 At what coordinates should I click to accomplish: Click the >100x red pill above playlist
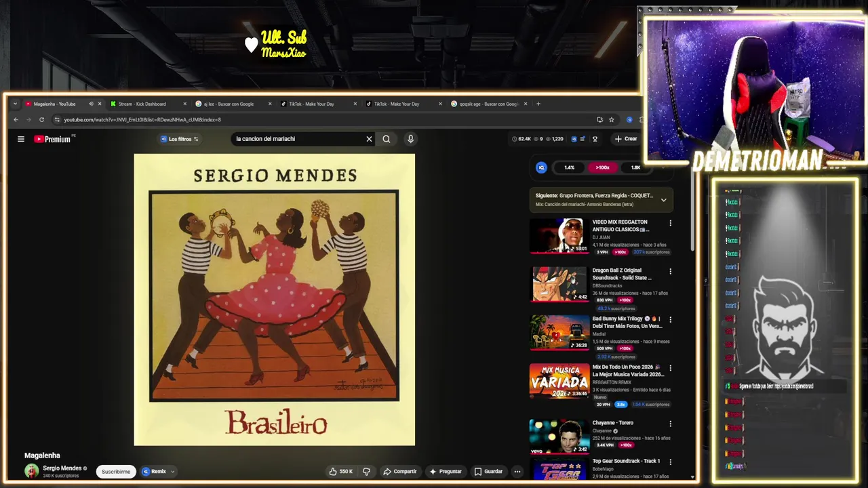[x=602, y=167]
